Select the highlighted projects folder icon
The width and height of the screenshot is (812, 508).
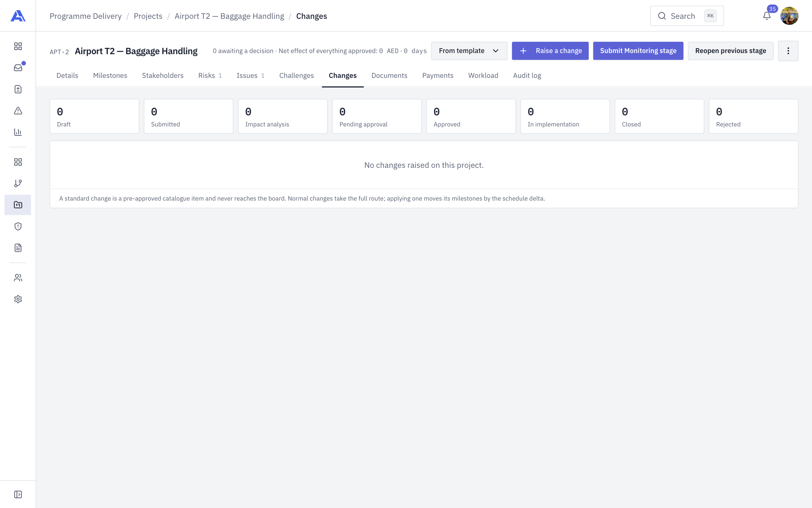point(18,205)
